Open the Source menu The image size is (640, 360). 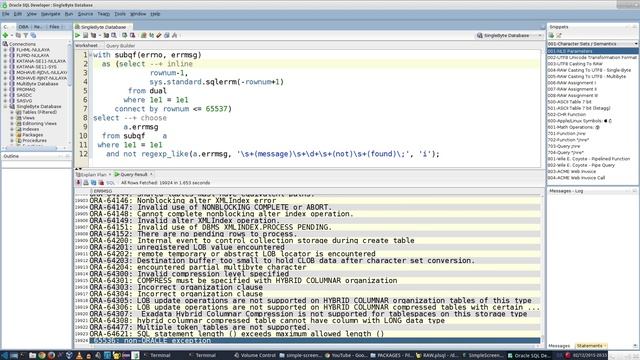click(85, 14)
